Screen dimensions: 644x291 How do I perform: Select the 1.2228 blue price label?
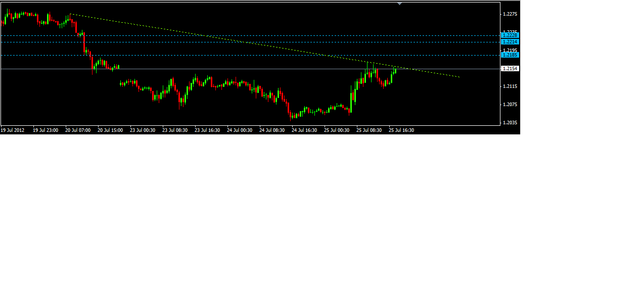pos(510,35)
